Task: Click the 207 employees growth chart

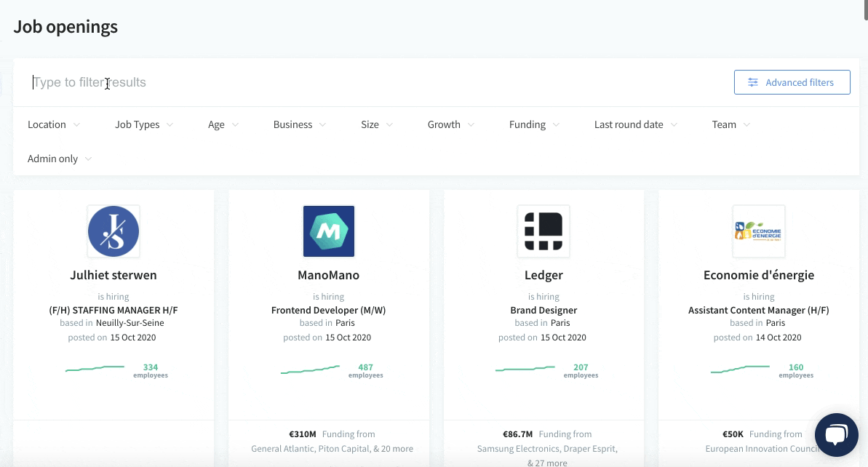Action: tap(525, 368)
